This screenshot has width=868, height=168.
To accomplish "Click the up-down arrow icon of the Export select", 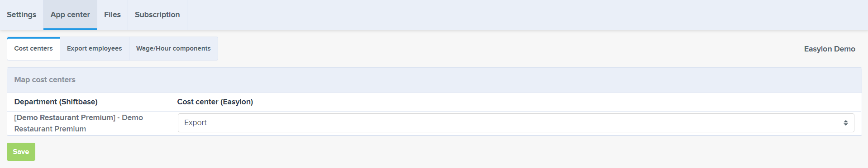I will [845, 123].
